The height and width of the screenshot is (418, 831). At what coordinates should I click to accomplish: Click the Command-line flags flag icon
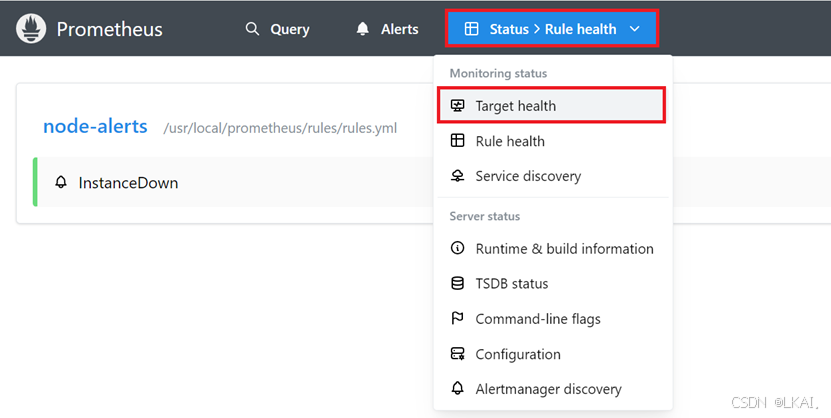point(457,318)
